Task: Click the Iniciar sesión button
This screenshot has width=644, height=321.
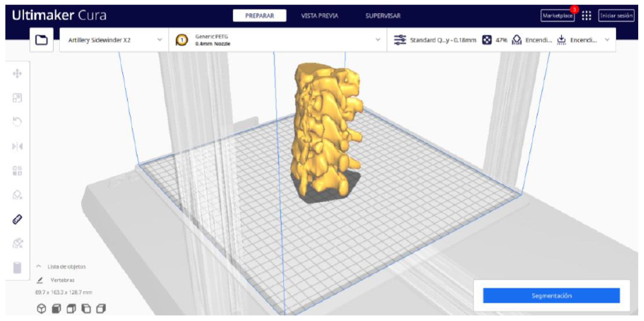Action: 616,16
